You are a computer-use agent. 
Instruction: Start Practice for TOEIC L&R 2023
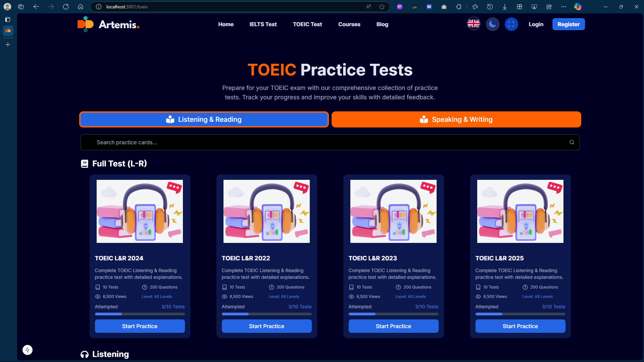393,326
